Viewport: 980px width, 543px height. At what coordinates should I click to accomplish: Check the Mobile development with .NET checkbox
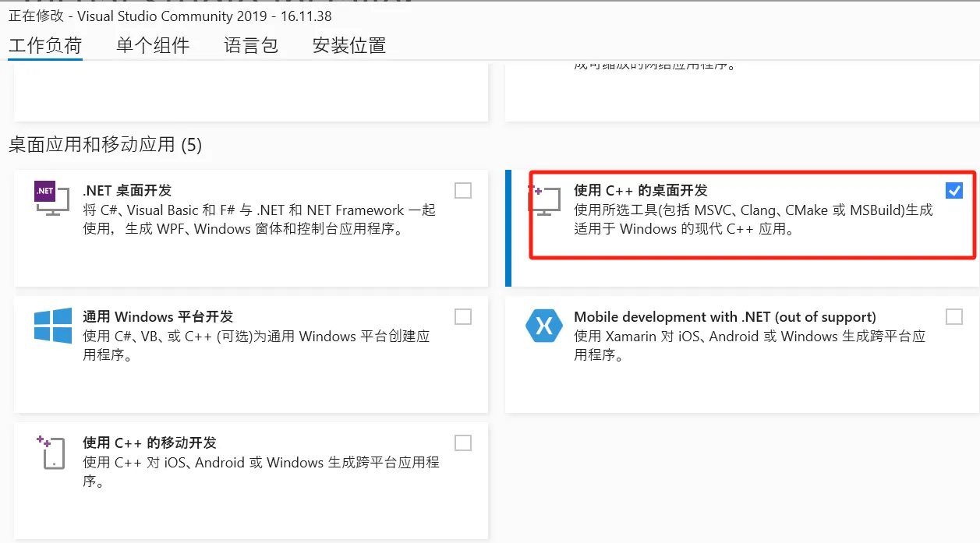(954, 316)
